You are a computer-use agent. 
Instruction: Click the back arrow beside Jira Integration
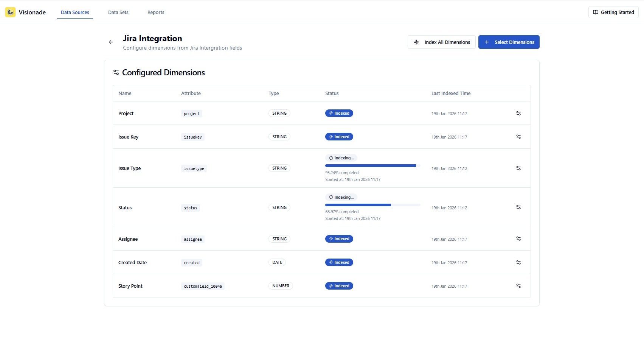click(110, 42)
